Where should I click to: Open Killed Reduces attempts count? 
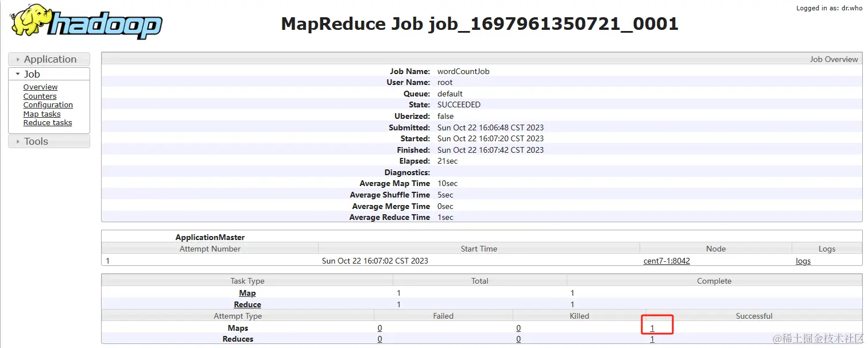click(x=518, y=339)
